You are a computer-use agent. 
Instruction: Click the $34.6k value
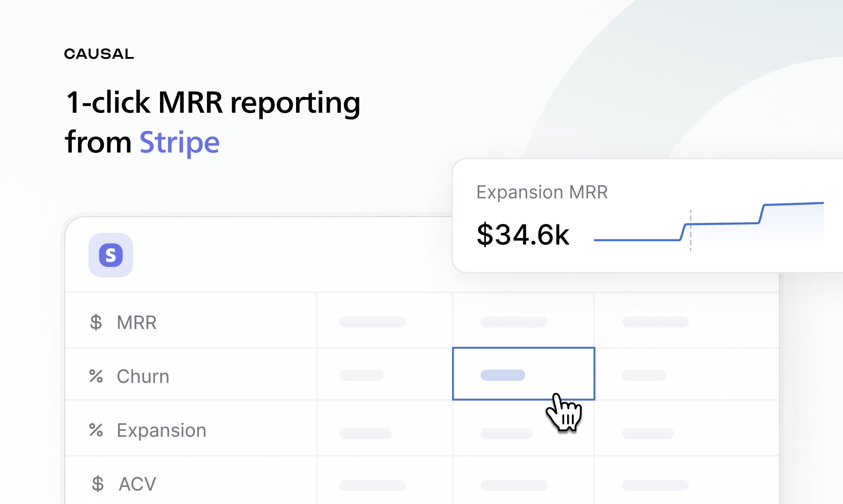pyautogui.click(x=522, y=235)
